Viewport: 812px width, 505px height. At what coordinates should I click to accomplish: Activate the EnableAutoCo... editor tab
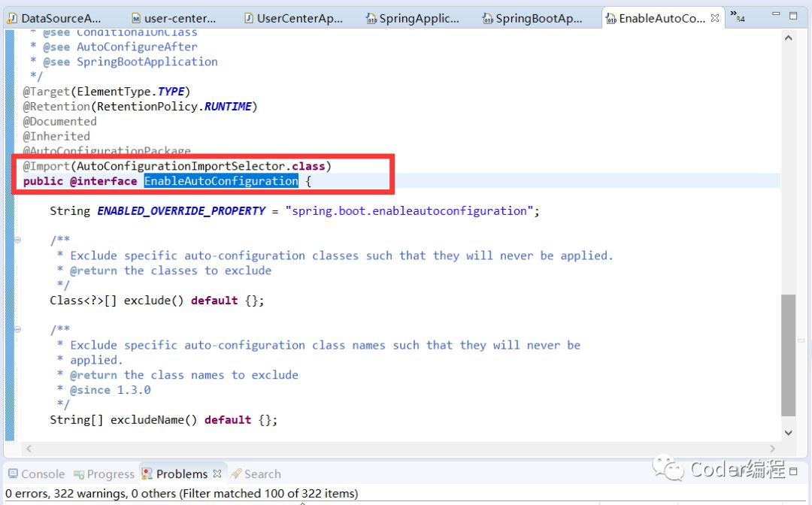tap(662, 19)
